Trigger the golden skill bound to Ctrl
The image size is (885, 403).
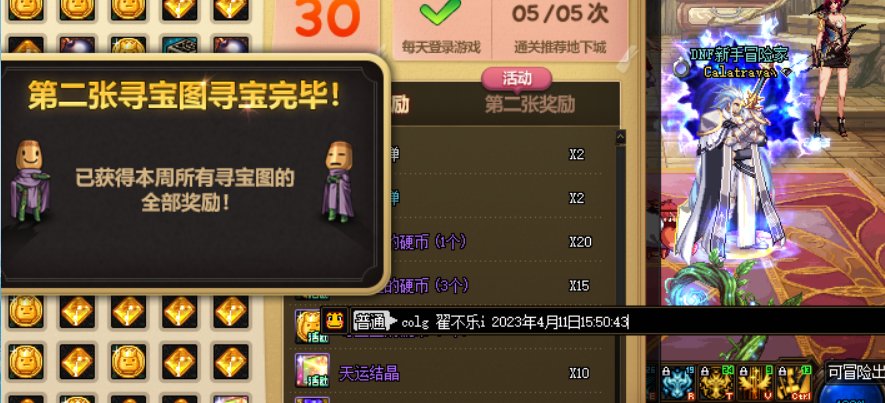click(794, 384)
